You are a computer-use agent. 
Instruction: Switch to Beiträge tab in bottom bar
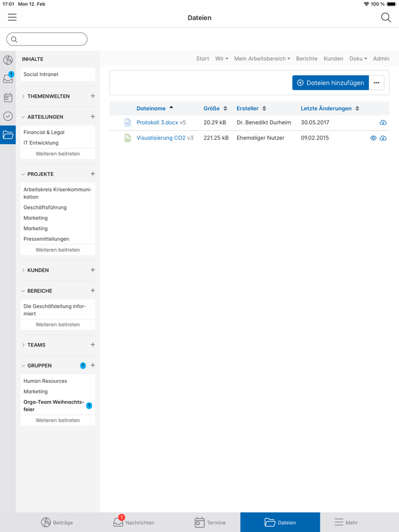click(x=56, y=522)
